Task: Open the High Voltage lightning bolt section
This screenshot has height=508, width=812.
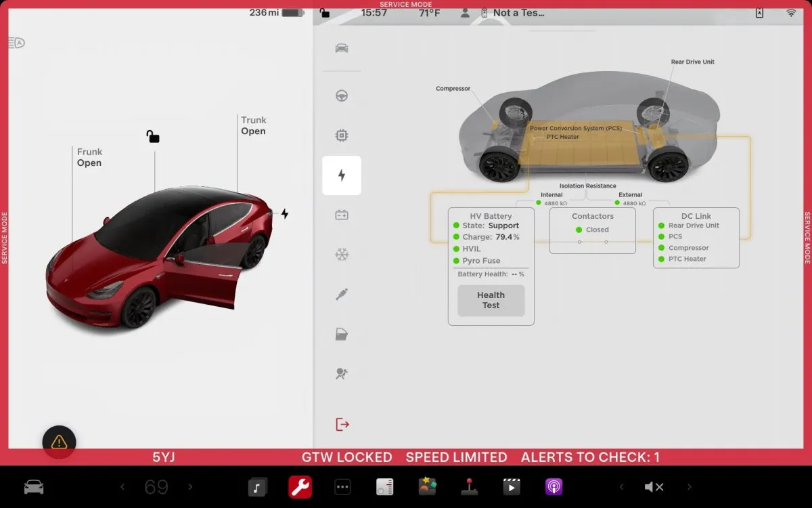Action: pos(342,175)
